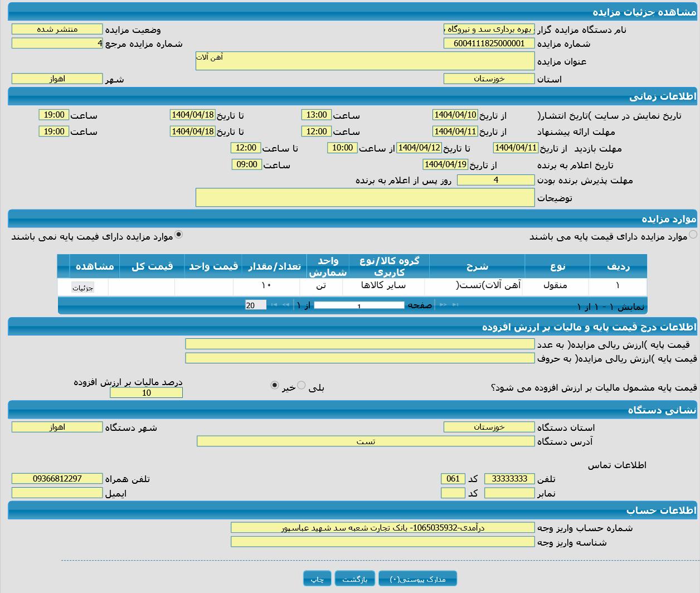Go to next page in grid pager

[x=286, y=305]
